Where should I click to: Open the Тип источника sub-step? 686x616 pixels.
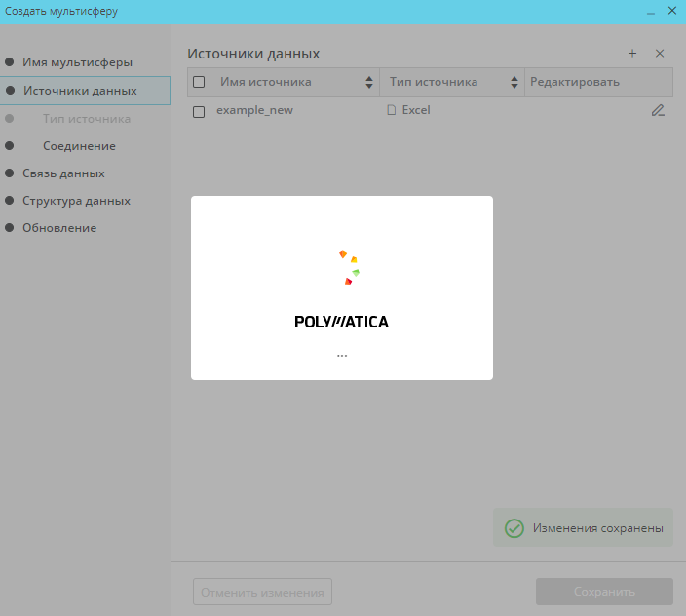87,119
